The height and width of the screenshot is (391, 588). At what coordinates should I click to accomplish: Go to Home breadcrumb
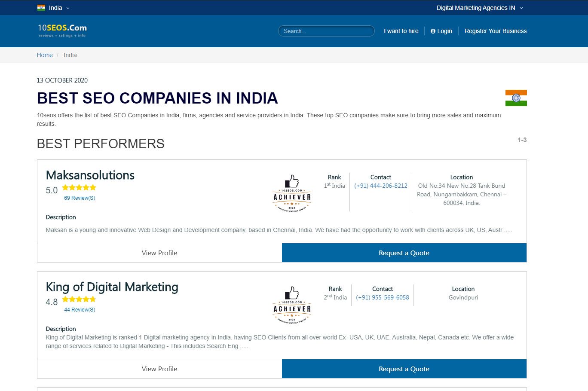[45, 55]
